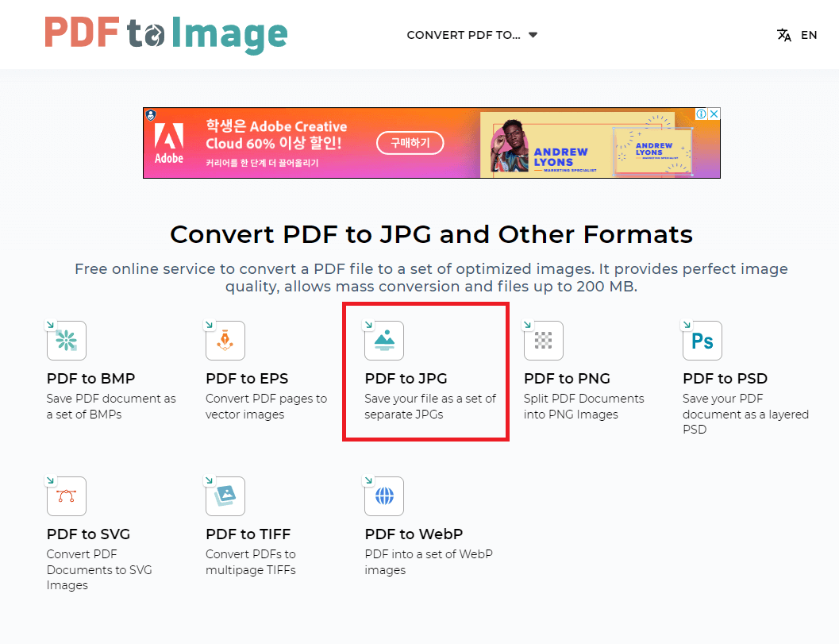
Task: Select the PDF to JPG conversion icon
Action: [x=383, y=340]
